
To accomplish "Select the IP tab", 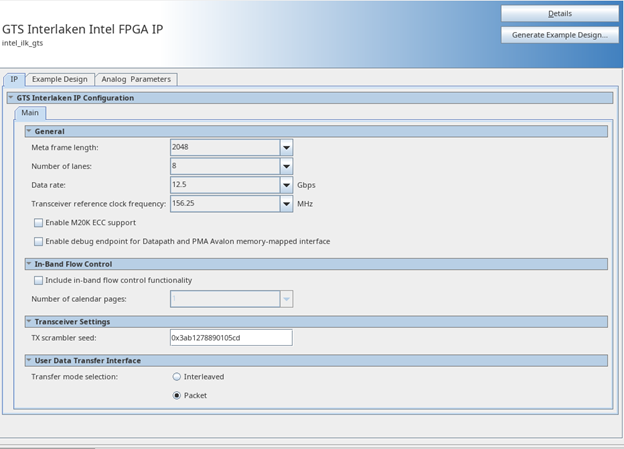I will pos(14,79).
